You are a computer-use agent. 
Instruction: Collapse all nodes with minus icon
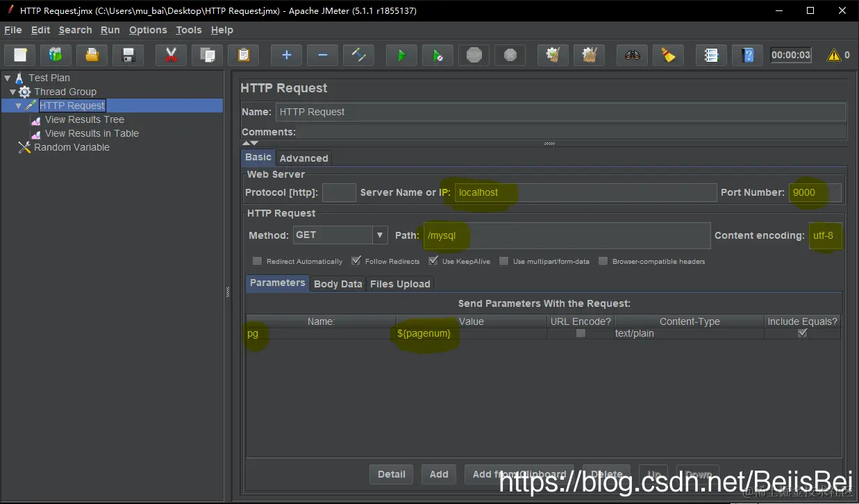pyautogui.click(x=322, y=55)
